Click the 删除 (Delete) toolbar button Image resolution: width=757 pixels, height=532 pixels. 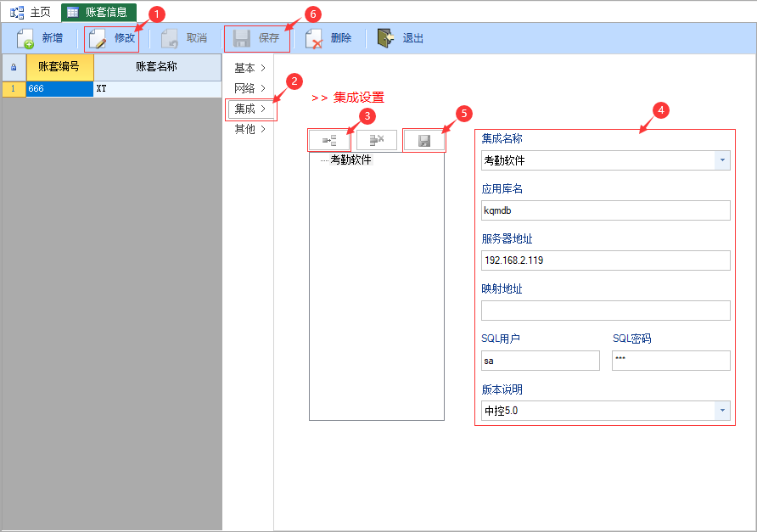coord(328,38)
